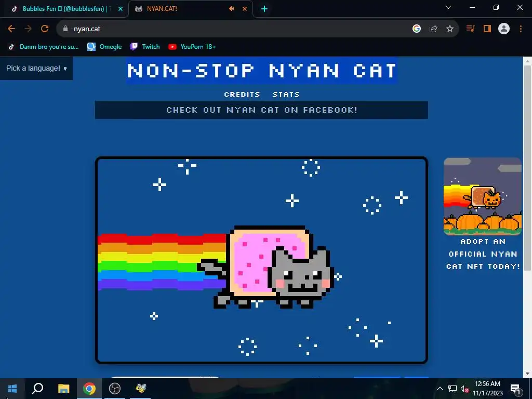The width and height of the screenshot is (532, 399).
Task: Share this page via share icon
Action: click(x=433, y=29)
